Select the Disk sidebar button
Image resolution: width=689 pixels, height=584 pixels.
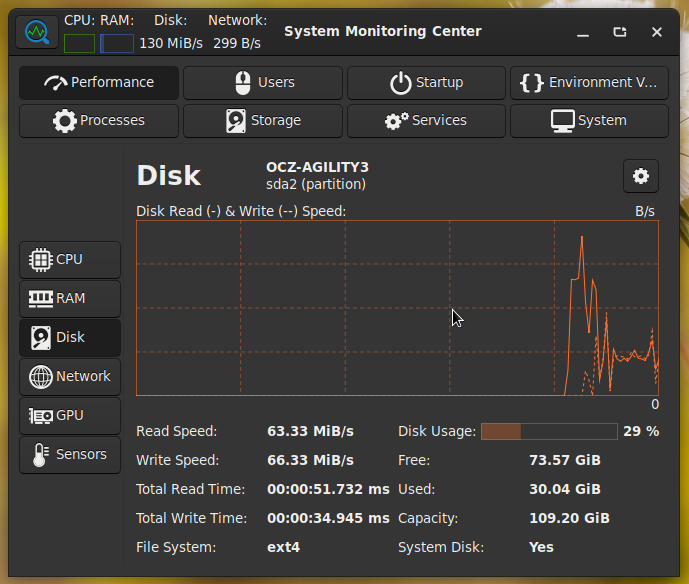click(x=70, y=337)
